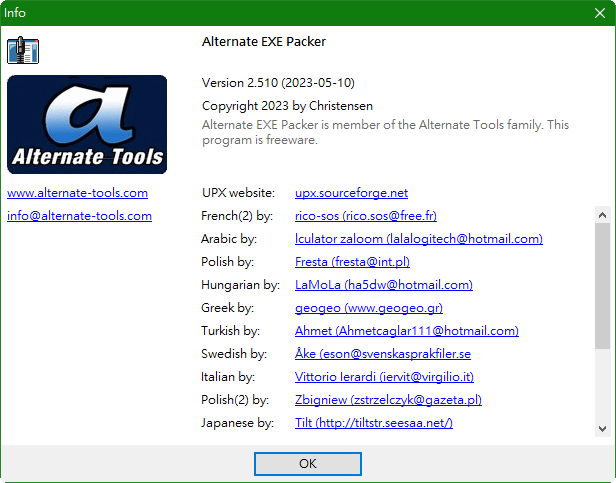Image resolution: width=616 pixels, height=483 pixels.
Task: Click the 'Polish(2) by:' label
Action: (x=235, y=400)
